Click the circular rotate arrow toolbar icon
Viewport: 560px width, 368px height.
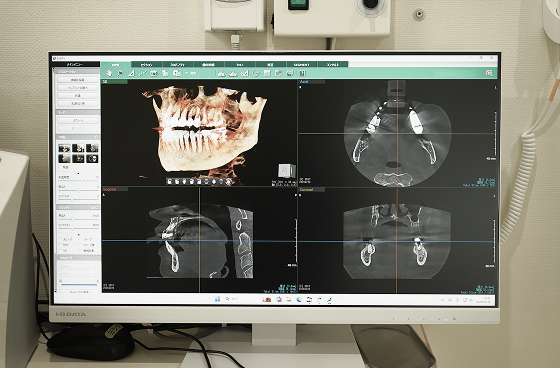point(256,73)
